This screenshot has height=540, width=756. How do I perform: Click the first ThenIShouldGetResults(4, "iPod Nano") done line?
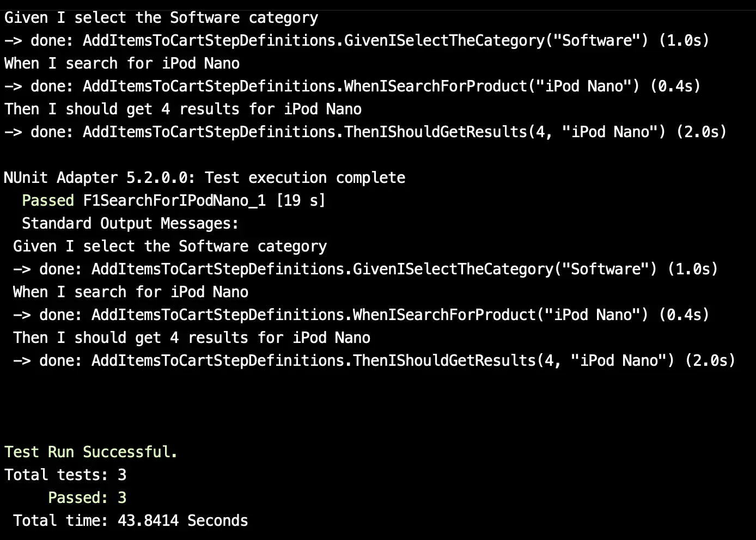click(x=365, y=132)
